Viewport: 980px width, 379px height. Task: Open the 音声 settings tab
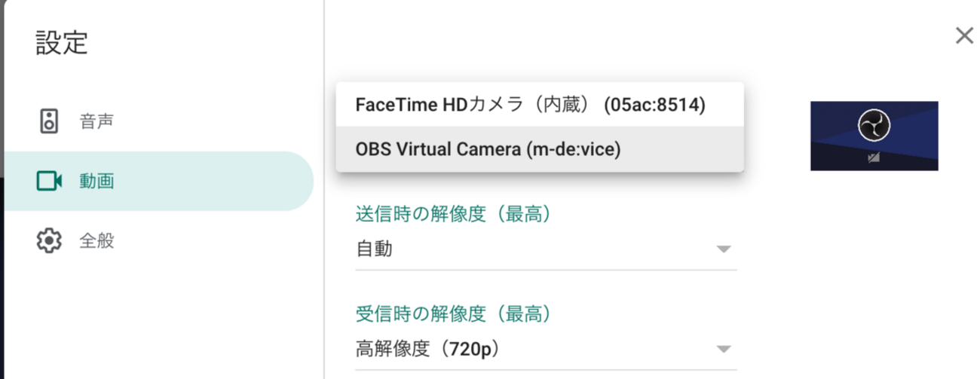click(96, 121)
